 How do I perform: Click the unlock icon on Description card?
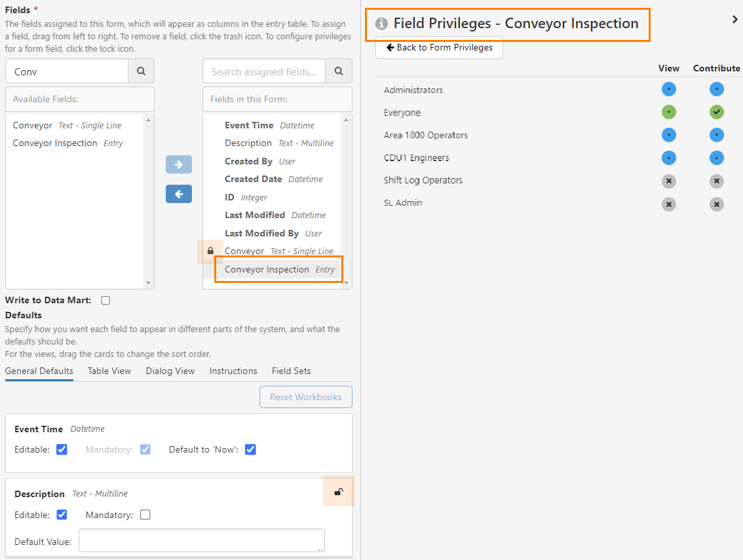[x=338, y=492]
